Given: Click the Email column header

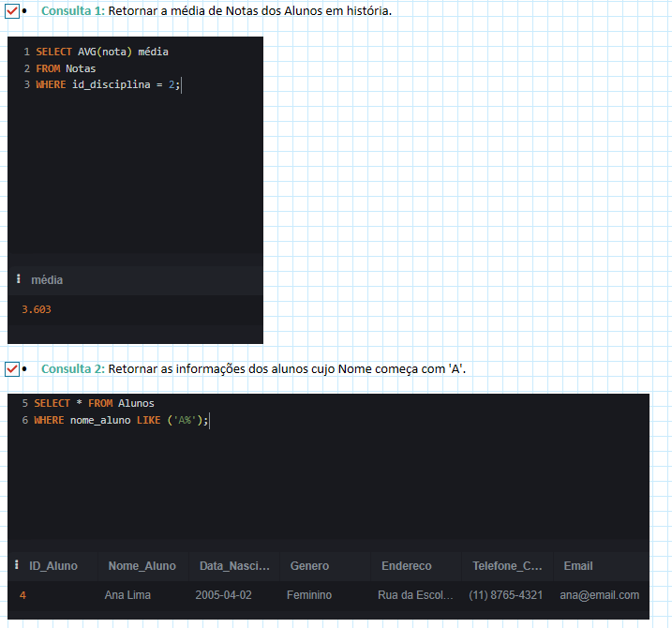Looking at the screenshot, I should (x=578, y=566).
